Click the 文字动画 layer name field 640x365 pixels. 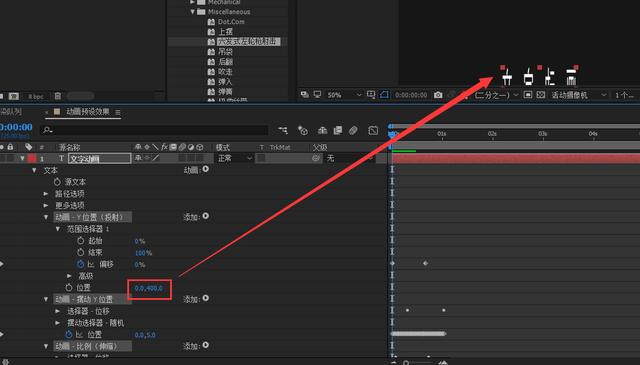[x=100, y=158]
